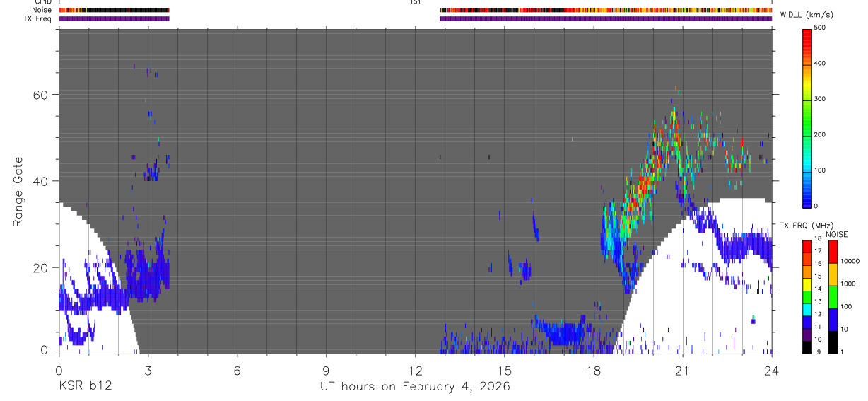Screen dimensions: 868x401
Task: Click Range Gate axis tick label 20
Action: pos(42,267)
